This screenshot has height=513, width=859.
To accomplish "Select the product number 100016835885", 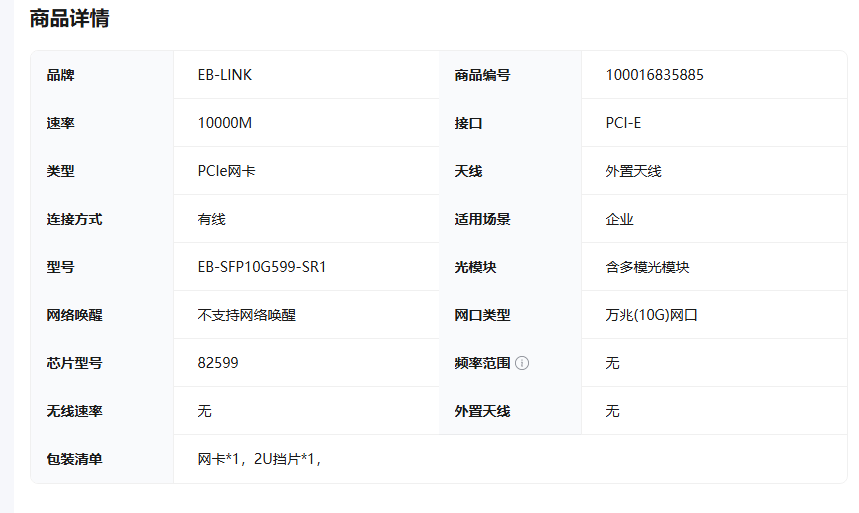I will click(654, 75).
